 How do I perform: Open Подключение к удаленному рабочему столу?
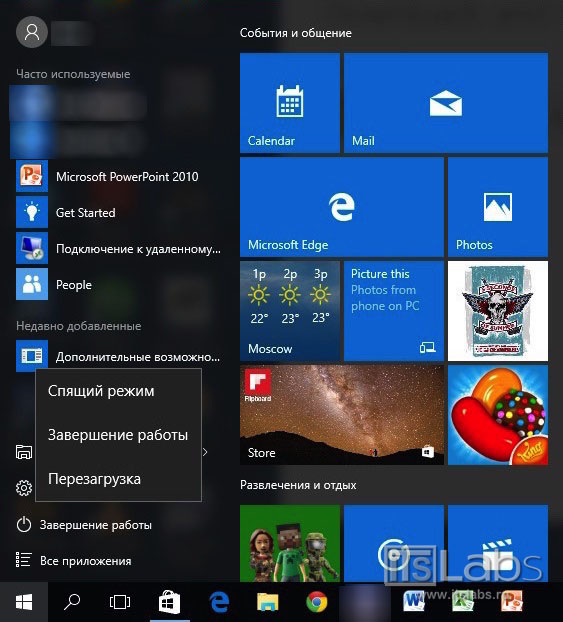(x=119, y=248)
